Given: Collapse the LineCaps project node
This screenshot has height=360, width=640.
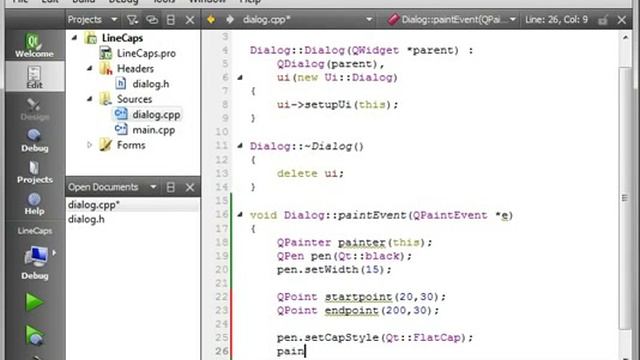Looking at the screenshot, I should (x=74, y=38).
